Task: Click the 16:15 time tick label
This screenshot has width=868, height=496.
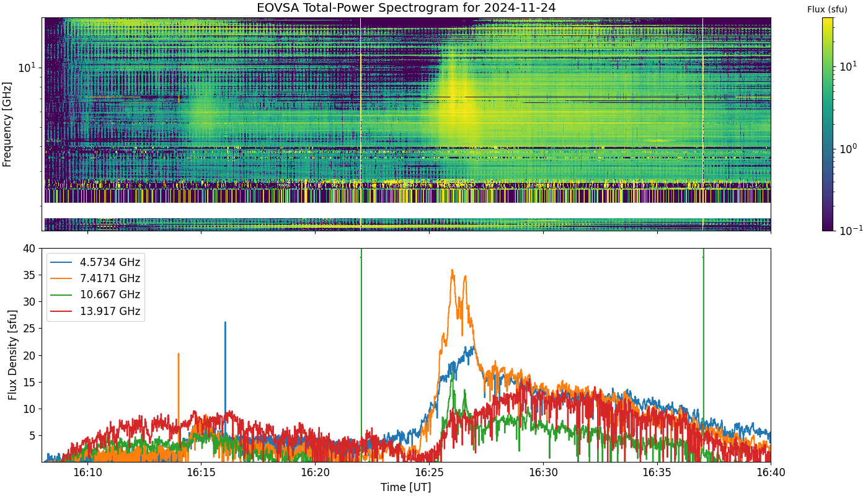Action: click(201, 472)
